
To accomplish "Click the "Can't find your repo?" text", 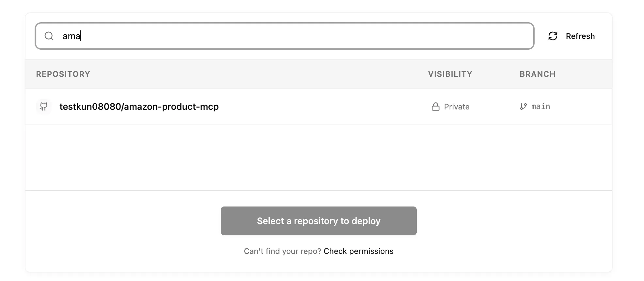I will pyautogui.click(x=282, y=251).
